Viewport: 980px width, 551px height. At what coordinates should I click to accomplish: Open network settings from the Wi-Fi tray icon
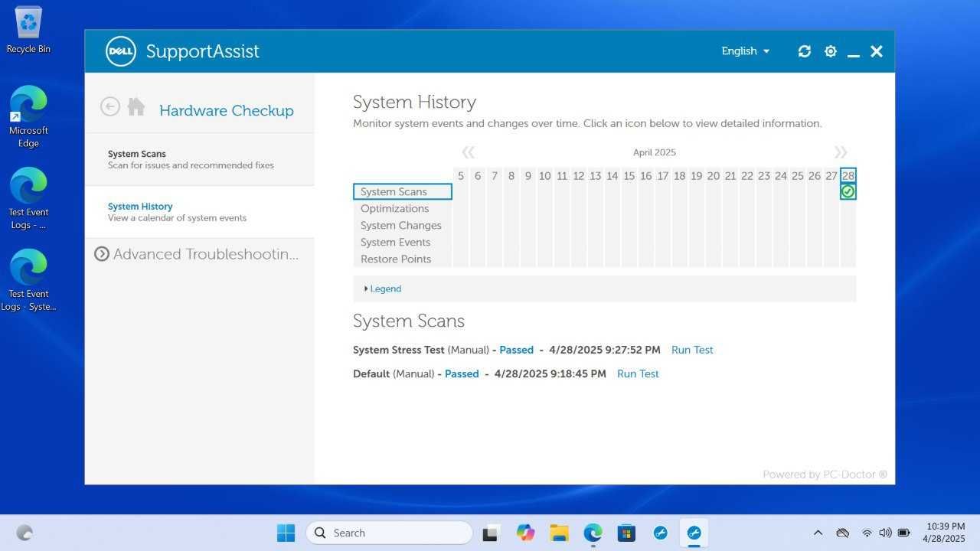tap(867, 533)
